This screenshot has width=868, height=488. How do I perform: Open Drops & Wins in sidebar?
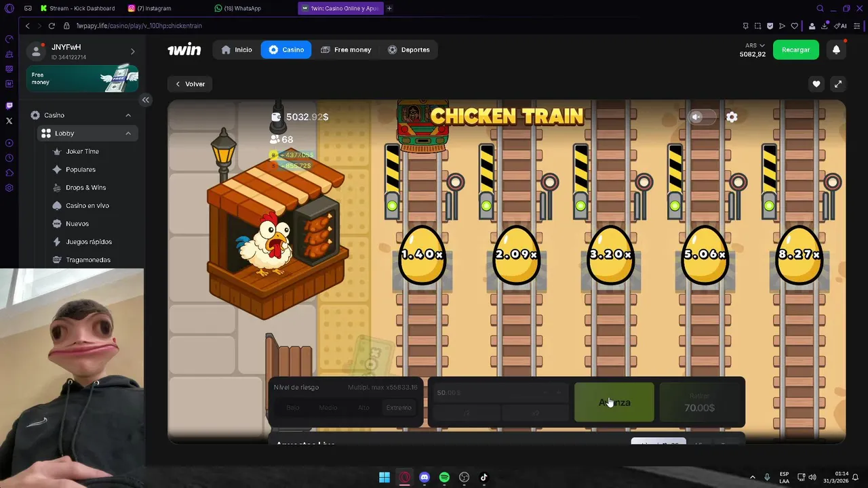pos(85,188)
